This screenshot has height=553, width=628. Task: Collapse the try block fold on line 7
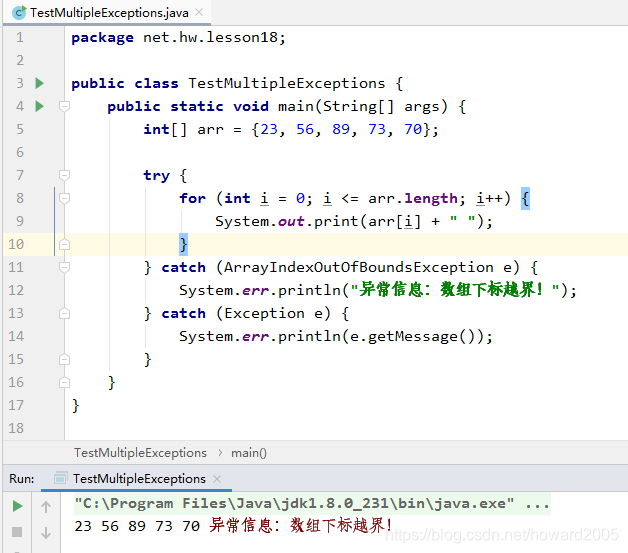64,175
